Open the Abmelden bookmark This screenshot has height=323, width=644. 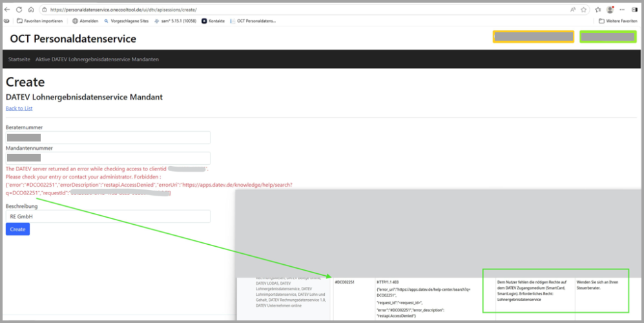point(85,21)
